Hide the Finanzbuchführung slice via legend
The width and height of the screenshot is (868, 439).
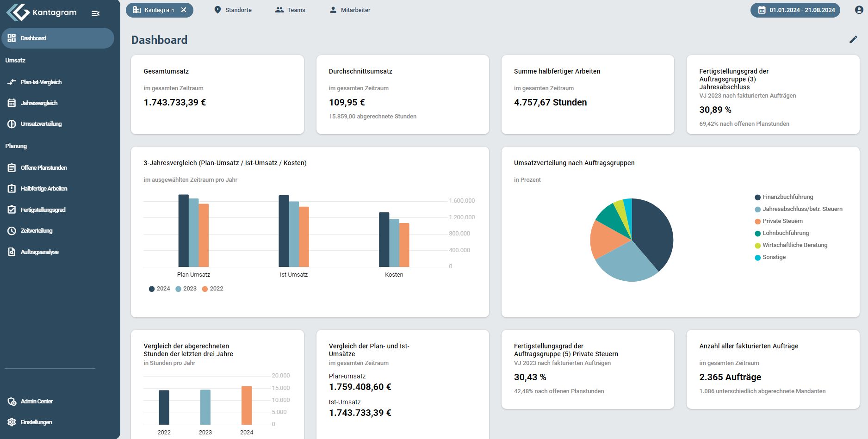784,197
